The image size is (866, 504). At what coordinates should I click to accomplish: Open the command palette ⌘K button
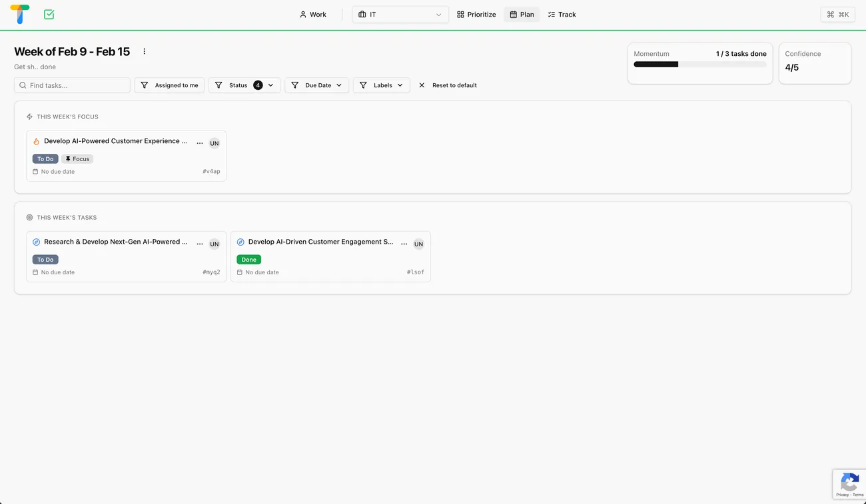click(837, 15)
